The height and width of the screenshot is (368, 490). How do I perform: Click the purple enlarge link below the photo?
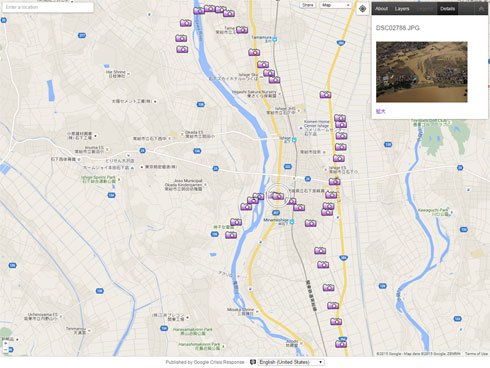tap(380, 111)
